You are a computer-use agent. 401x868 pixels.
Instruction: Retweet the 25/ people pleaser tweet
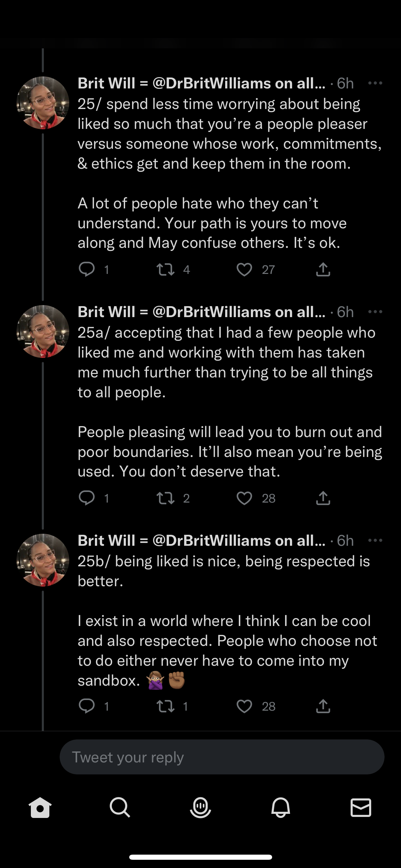[x=166, y=269]
